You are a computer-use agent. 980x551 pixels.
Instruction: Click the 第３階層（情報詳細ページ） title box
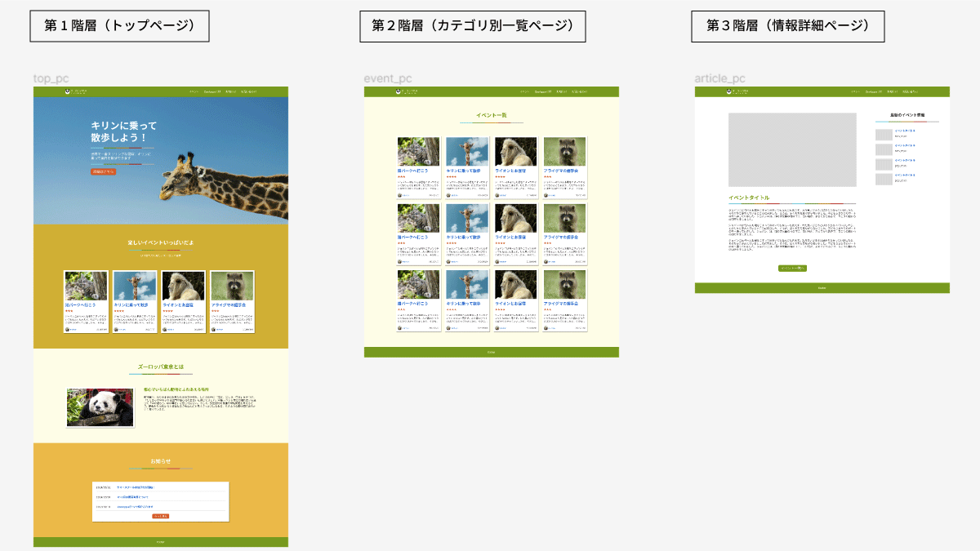788,26
